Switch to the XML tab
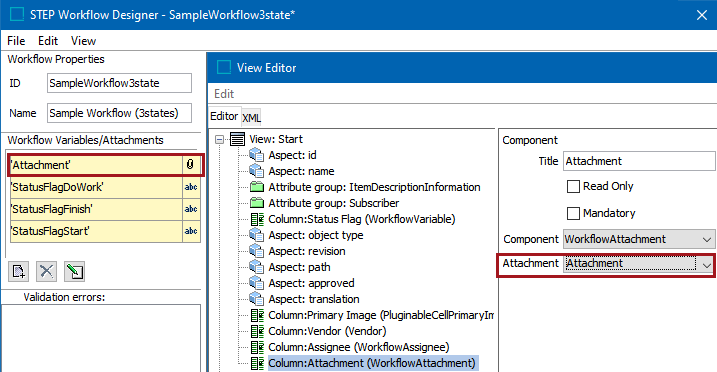This screenshot has height=372, width=717. tap(251, 118)
